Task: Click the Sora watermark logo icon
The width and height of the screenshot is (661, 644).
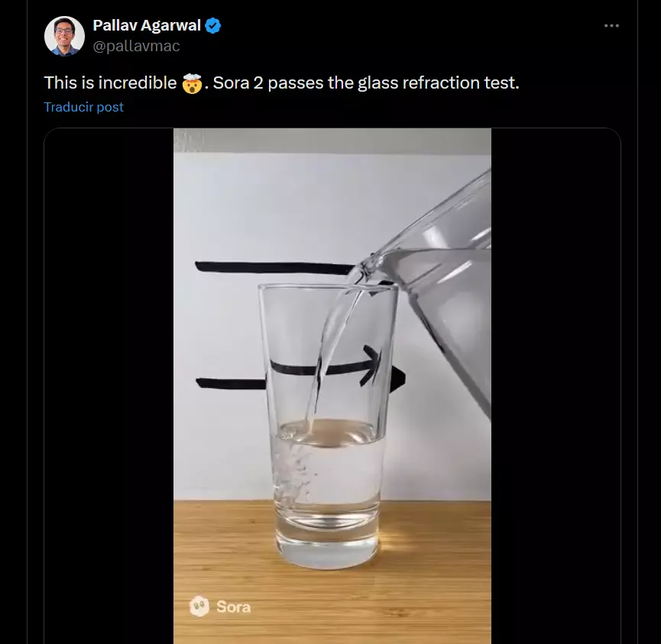Action: point(199,607)
